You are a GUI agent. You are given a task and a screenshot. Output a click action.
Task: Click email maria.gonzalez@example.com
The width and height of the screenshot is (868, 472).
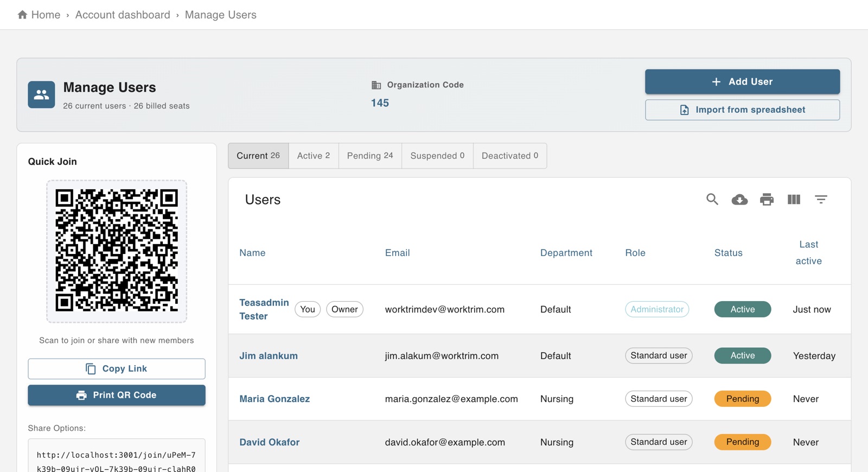click(451, 399)
